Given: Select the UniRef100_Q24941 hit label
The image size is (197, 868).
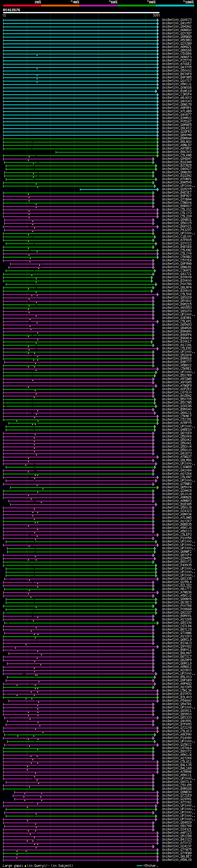Looking at the screenshot, I should pyautogui.click(x=177, y=799).
